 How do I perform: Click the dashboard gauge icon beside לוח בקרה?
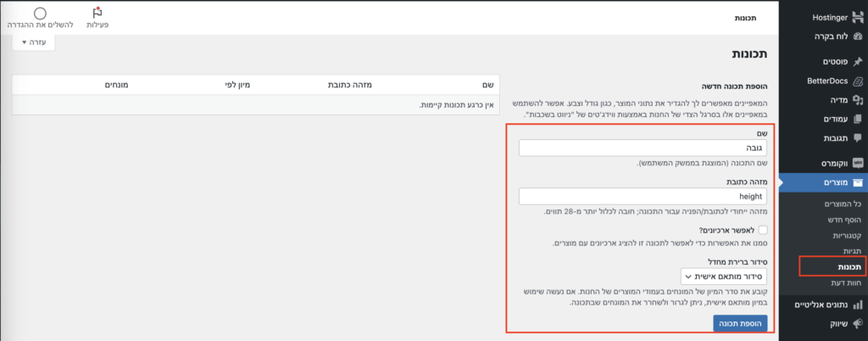[x=858, y=36]
